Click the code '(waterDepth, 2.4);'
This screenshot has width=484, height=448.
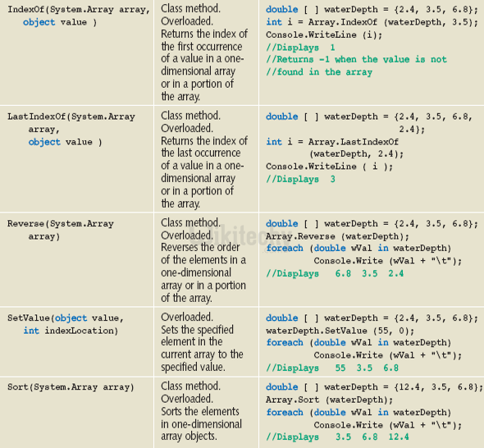[356, 153]
